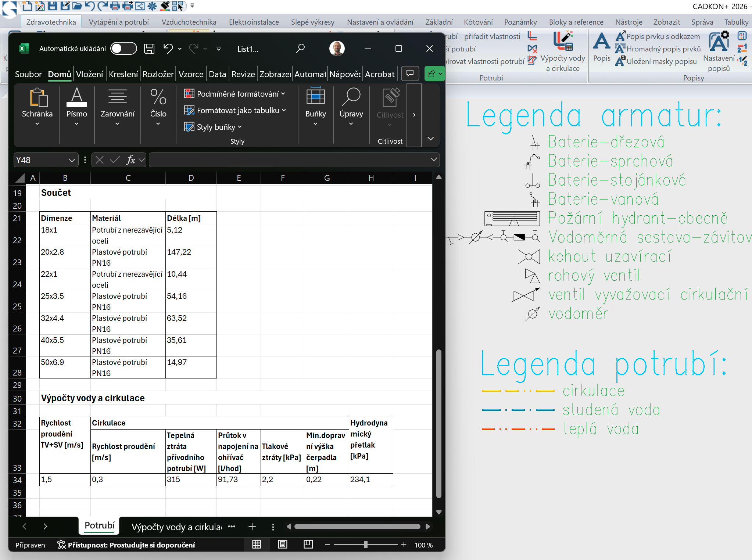Click the green Share button in Excel

pos(434,73)
